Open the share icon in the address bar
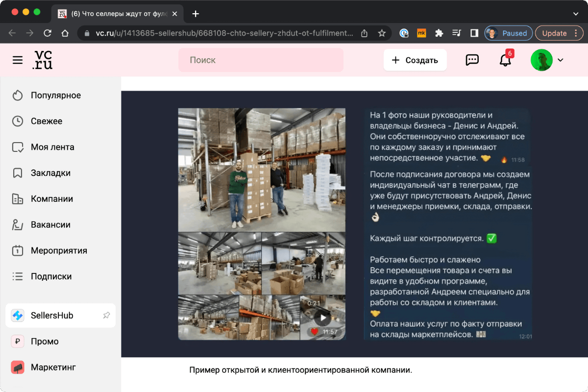The width and height of the screenshot is (588, 392). 364,33
